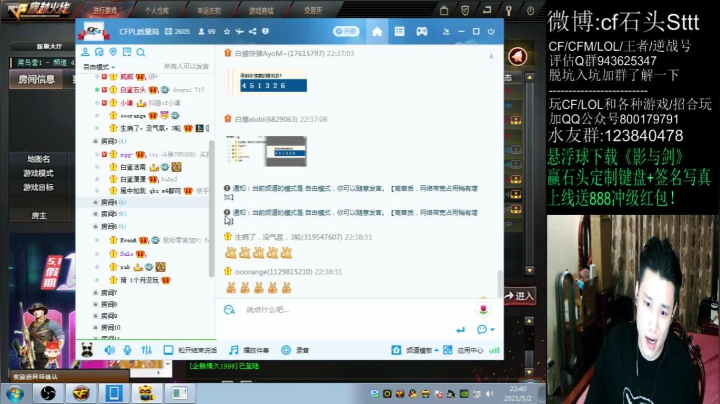Click the 幸运左轮 tab in CrossFire window
The image size is (720, 404).
pos(209,10)
